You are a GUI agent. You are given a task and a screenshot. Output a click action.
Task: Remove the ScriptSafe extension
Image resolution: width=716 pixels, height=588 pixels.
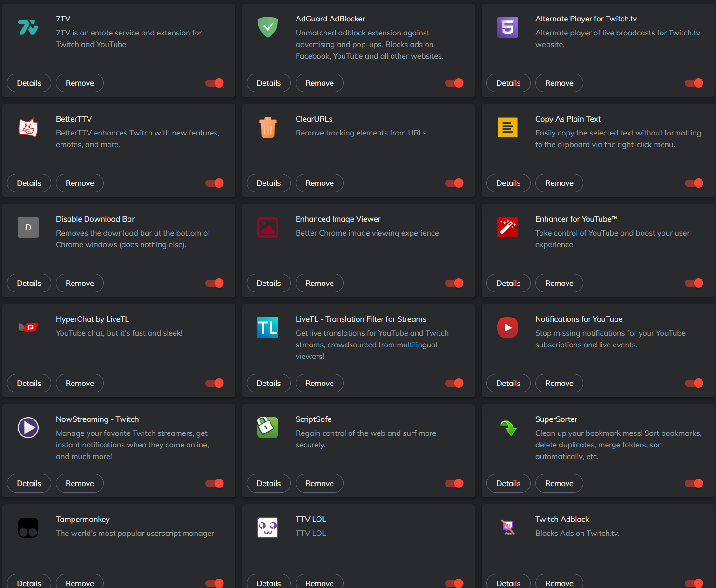319,483
